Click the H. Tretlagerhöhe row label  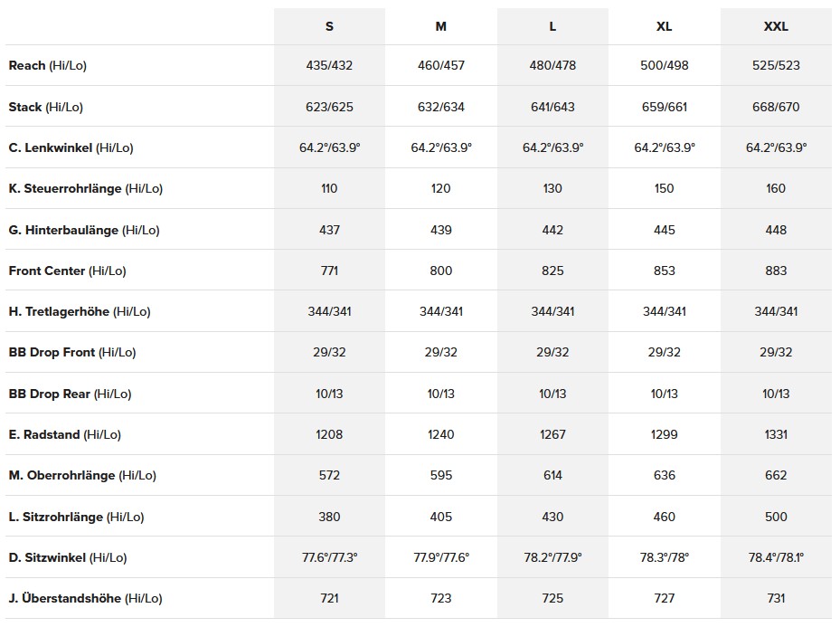[80, 311]
